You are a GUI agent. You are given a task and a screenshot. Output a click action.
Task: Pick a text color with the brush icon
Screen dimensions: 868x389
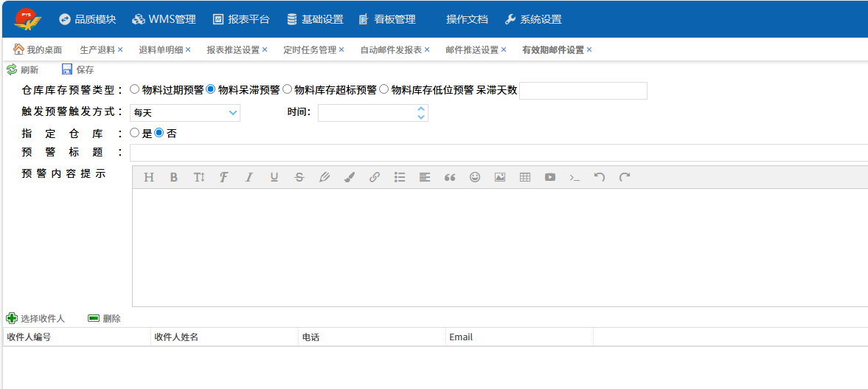pos(350,177)
